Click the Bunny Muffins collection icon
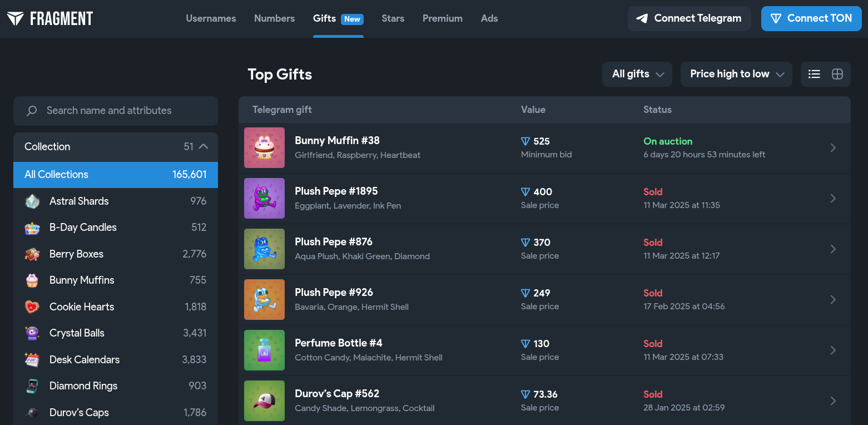Screen dimensions: 868x425 pyautogui.click(x=32, y=280)
